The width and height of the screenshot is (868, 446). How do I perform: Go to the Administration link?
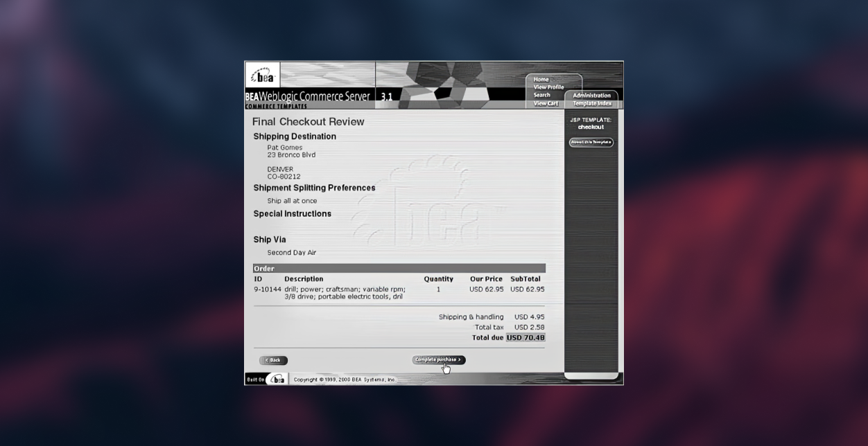(x=591, y=96)
